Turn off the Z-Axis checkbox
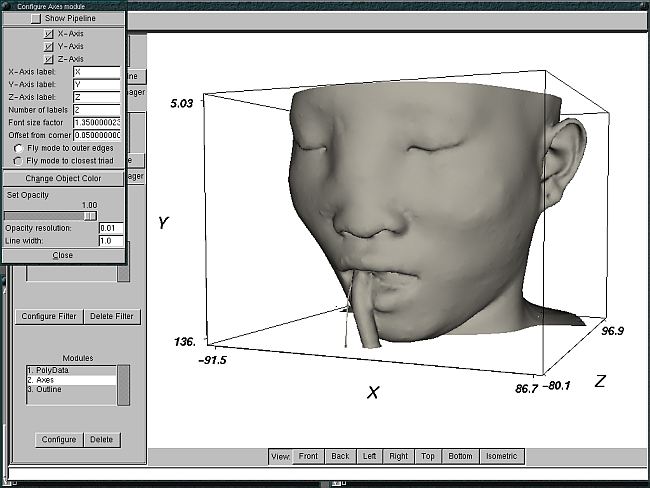The width and height of the screenshot is (650, 488). click(48, 59)
